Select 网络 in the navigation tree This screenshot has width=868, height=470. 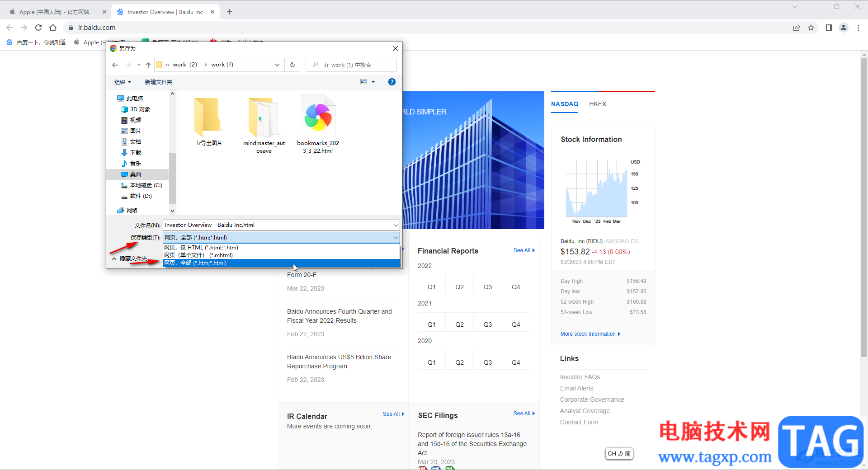click(x=132, y=211)
